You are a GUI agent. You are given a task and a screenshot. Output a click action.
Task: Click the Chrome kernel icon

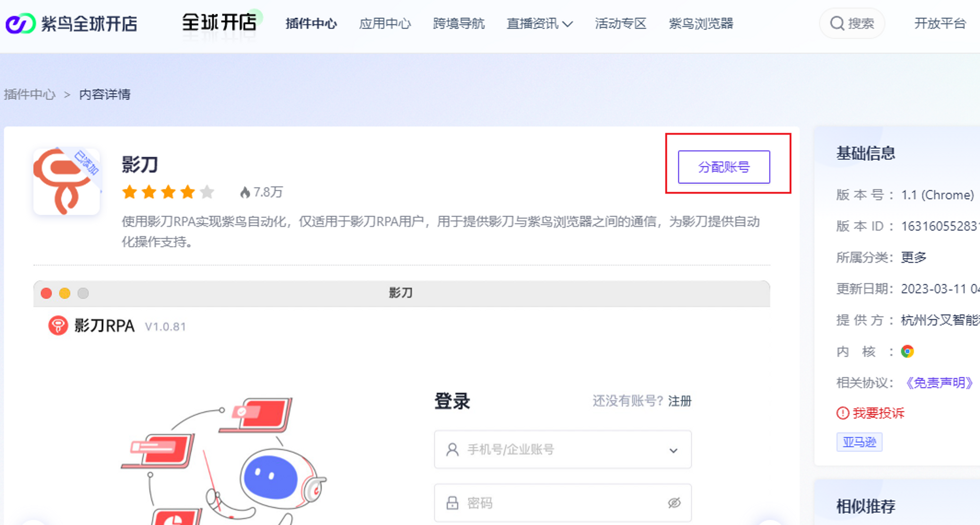(x=907, y=351)
